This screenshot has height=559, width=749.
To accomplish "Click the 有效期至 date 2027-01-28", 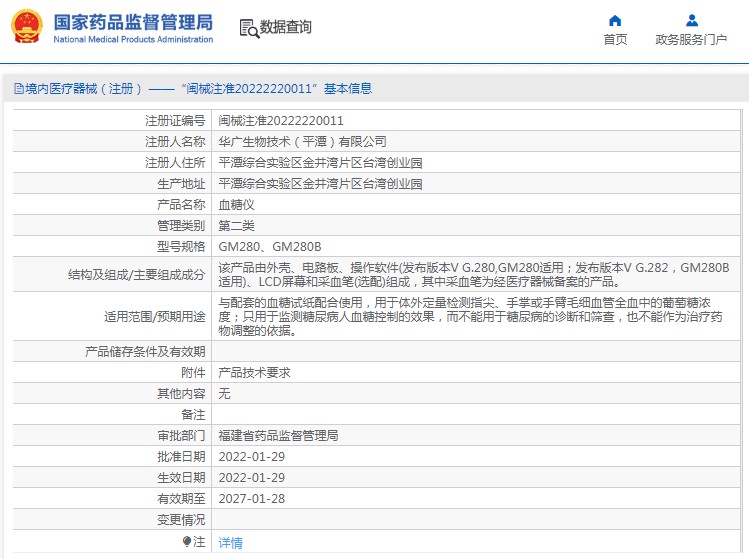I will [252, 499].
